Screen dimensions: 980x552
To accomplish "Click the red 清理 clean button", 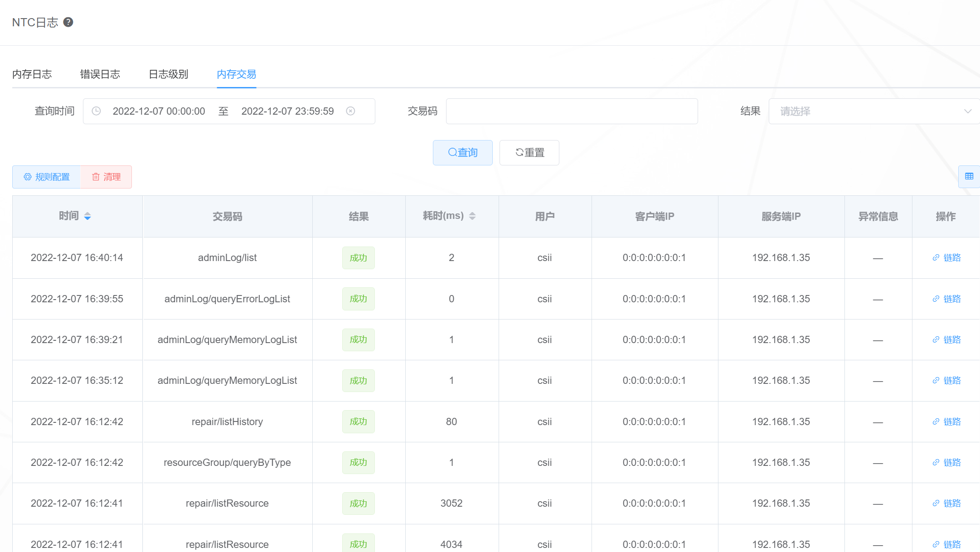I will pyautogui.click(x=106, y=177).
